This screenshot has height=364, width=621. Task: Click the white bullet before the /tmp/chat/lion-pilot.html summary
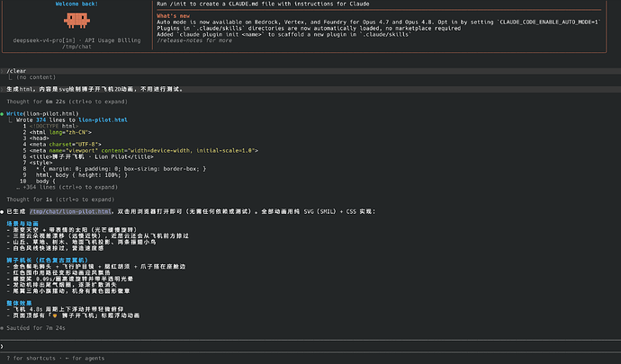2,212
